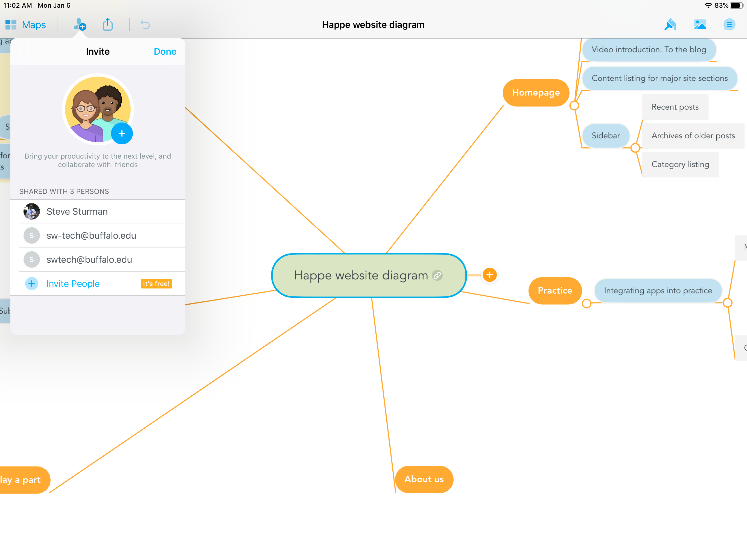Tap the add collaborator icon in toolbar
Screen dimensions: 747x560
[x=80, y=25]
